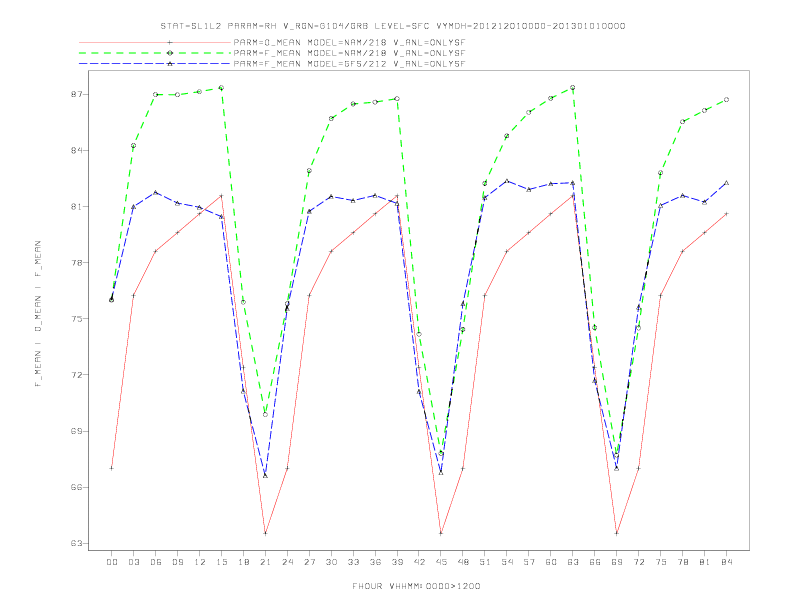
Task: Click forecast hour 21 on x-axis
Action: click(x=265, y=562)
